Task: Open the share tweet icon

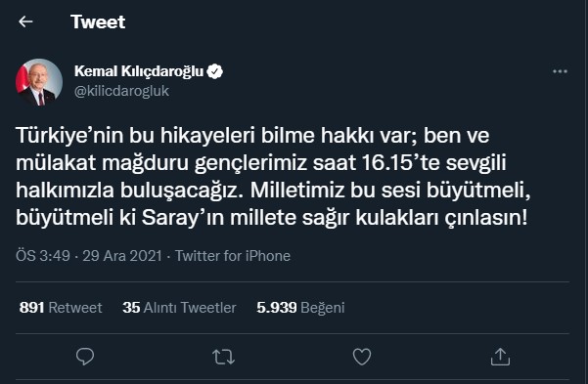Action: point(500,357)
